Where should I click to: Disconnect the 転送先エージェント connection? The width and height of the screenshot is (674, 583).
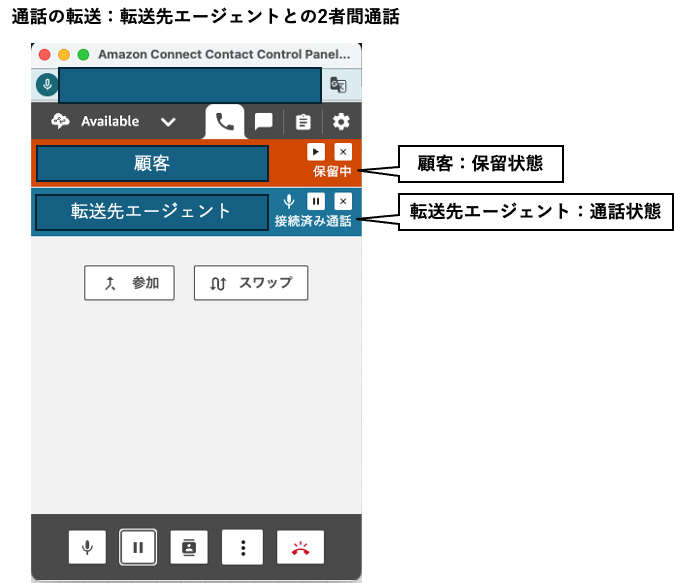pos(343,201)
